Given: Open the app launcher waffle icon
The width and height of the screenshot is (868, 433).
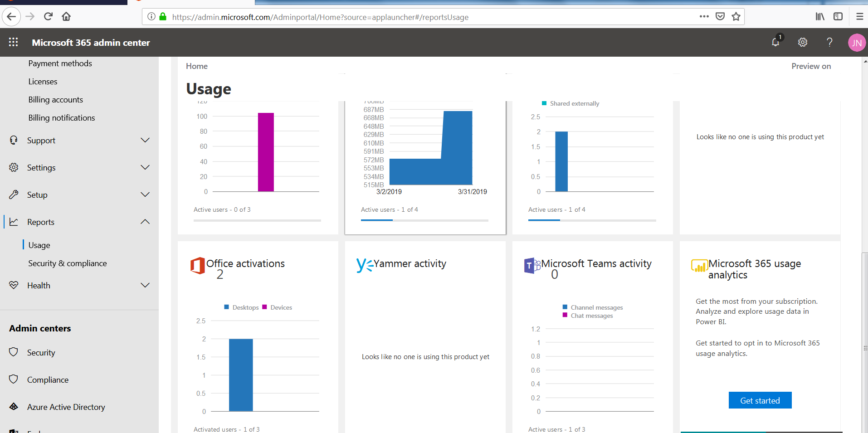Looking at the screenshot, I should [14, 42].
